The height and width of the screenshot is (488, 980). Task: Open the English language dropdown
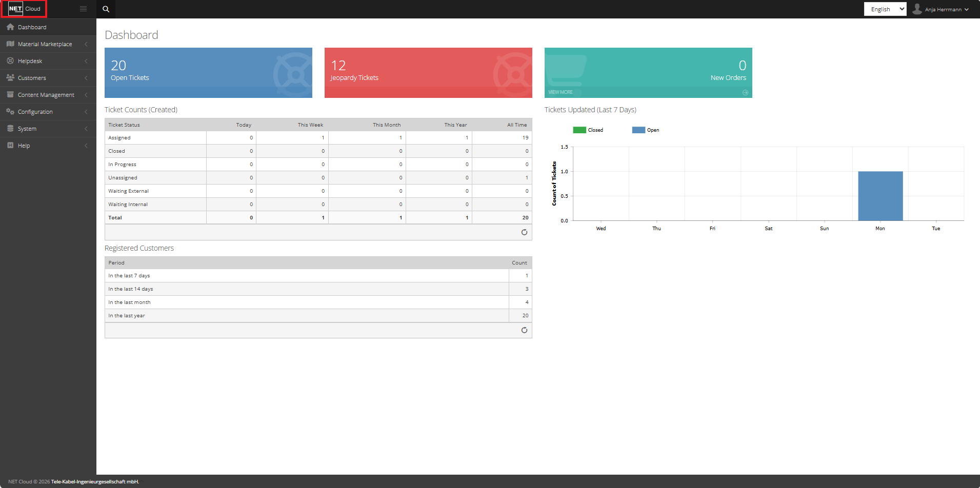click(x=885, y=9)
